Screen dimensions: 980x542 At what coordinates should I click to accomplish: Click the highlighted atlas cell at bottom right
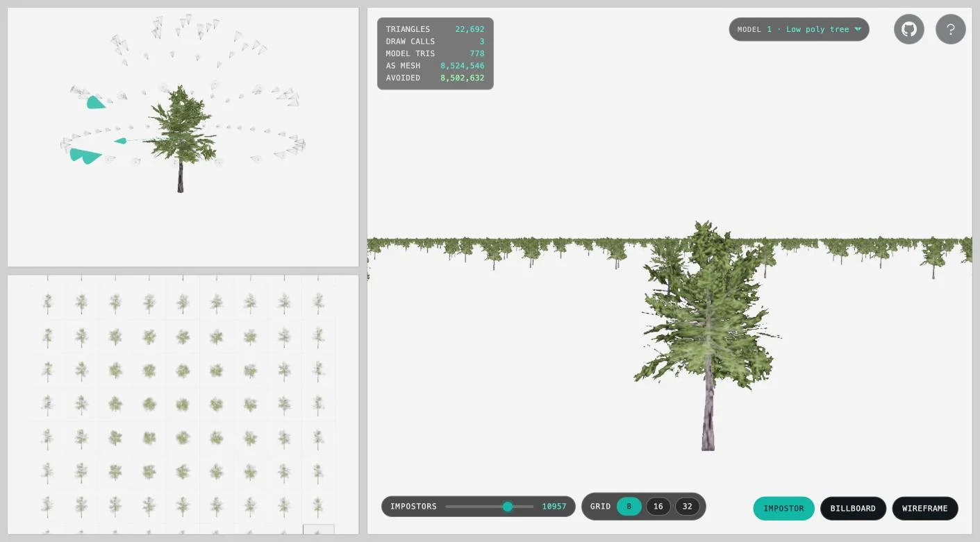coord(319,530)
